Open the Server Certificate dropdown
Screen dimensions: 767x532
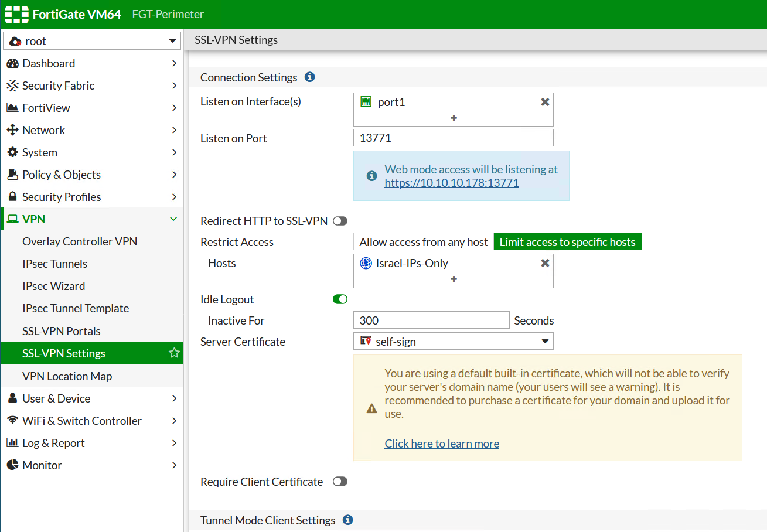click(x=454, y=341)
